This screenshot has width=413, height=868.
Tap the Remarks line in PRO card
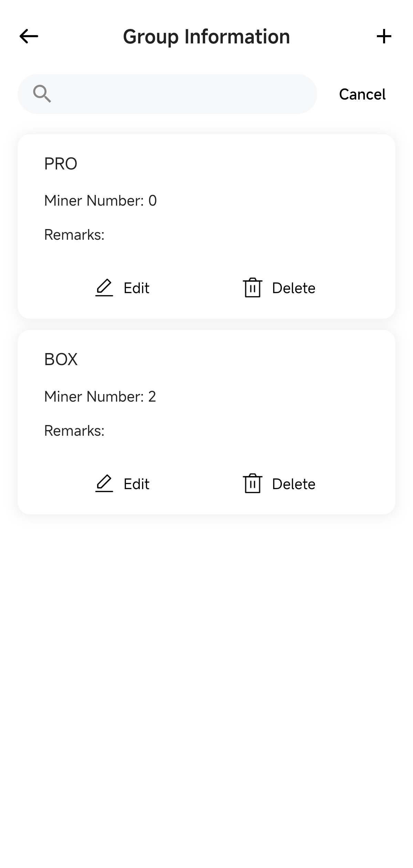74,235
